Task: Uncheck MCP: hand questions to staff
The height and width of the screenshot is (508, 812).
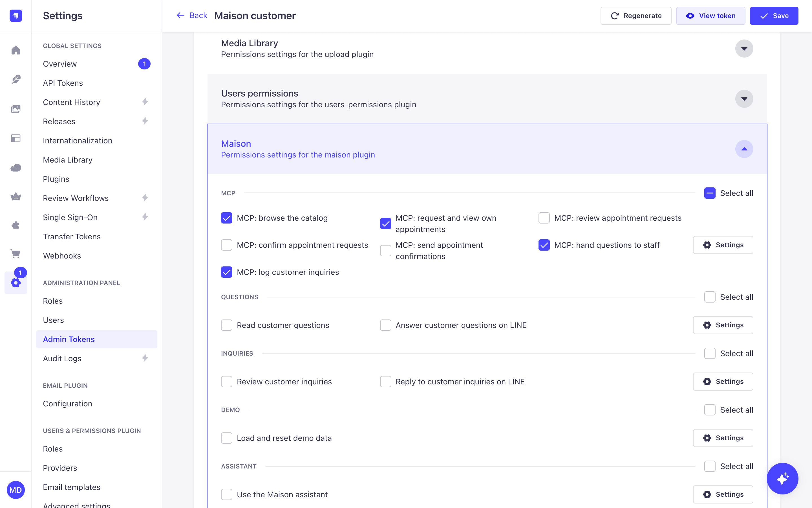Action: tap(544, 245)
